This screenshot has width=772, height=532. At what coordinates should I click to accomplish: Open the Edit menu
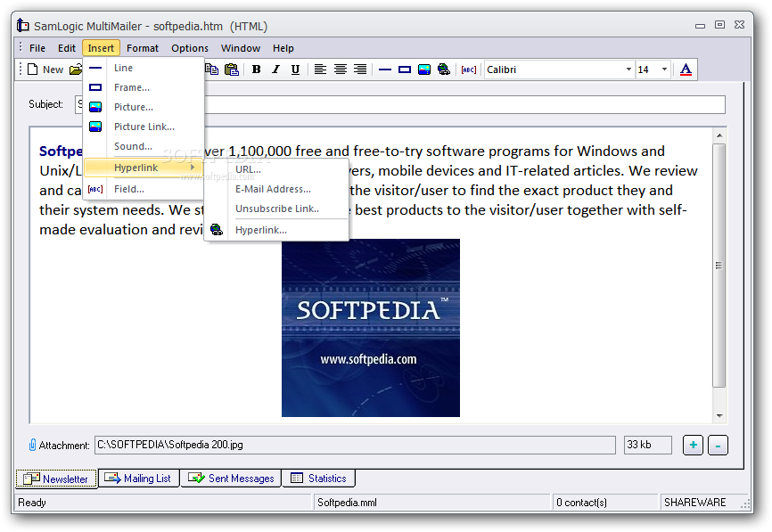[67, 48]
